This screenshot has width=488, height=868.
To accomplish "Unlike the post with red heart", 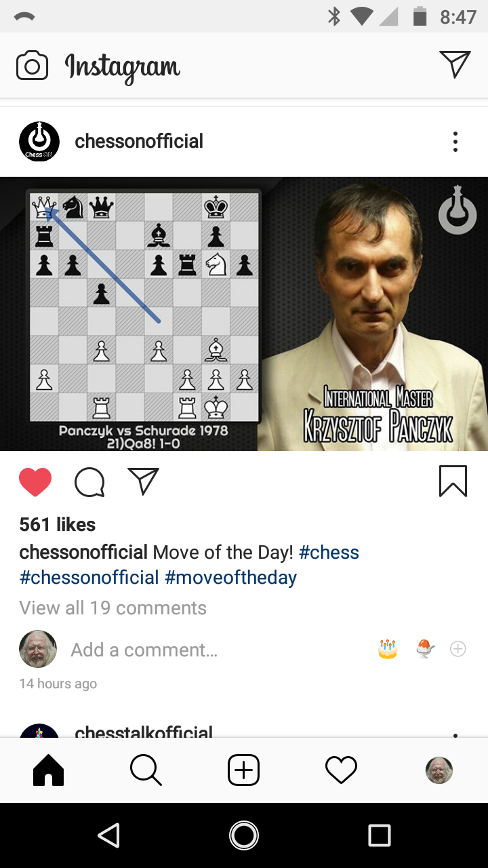I will point(35,482).
